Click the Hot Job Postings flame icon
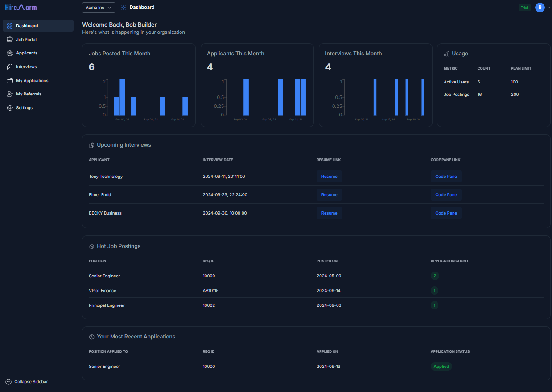Viewport: 552px width, 392px height. 92,246
